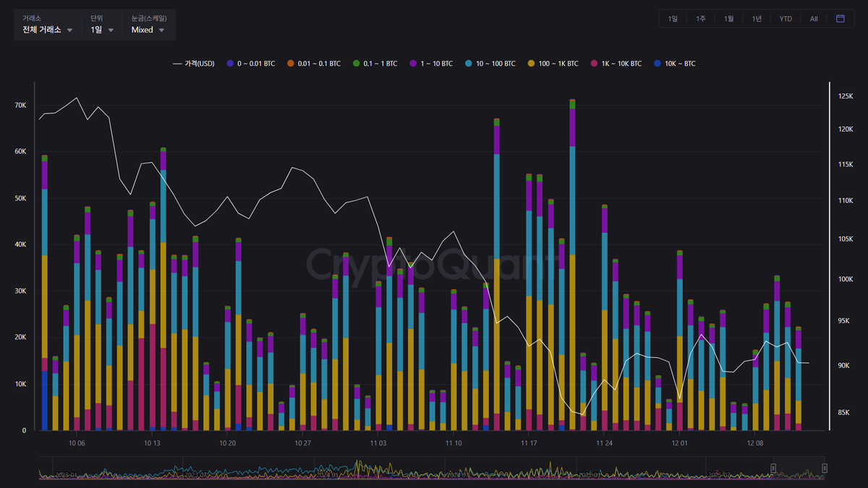The height and width of the screenshot is (488, 868).
Task: Toggle the 1 ~ 10 BTC series
Action: pos(430,64)
